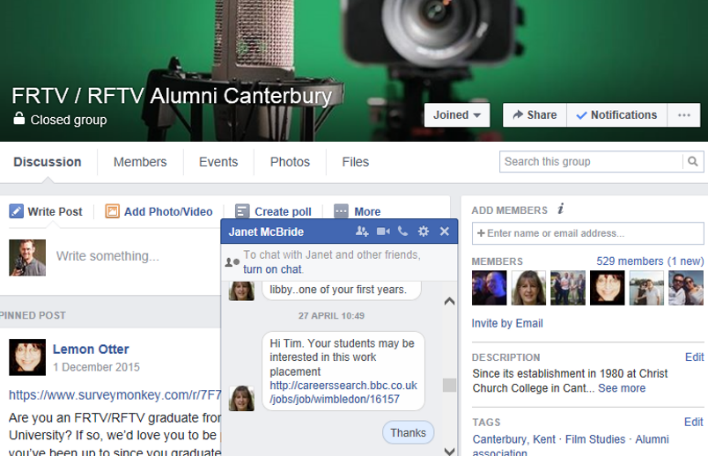Click Invite by Email link
Viewport: 708px width, 456px height.
tap(507, 323)
